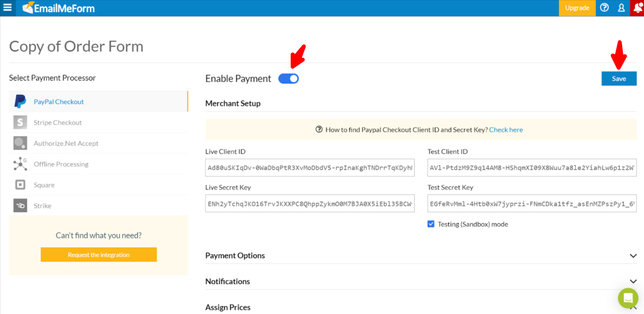Uncheck Testing (Sandbox) mode
Screen dimensions: 644x314
[431, 224]
